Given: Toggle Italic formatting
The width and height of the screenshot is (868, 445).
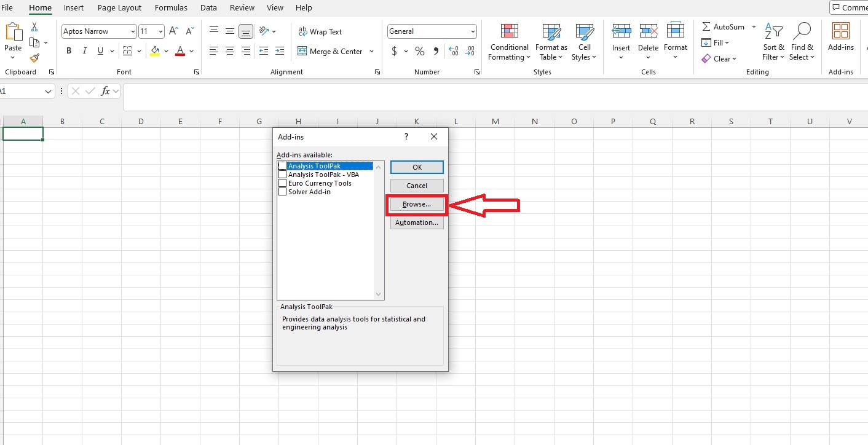Looking at the screenshot, I should (85, 51).
